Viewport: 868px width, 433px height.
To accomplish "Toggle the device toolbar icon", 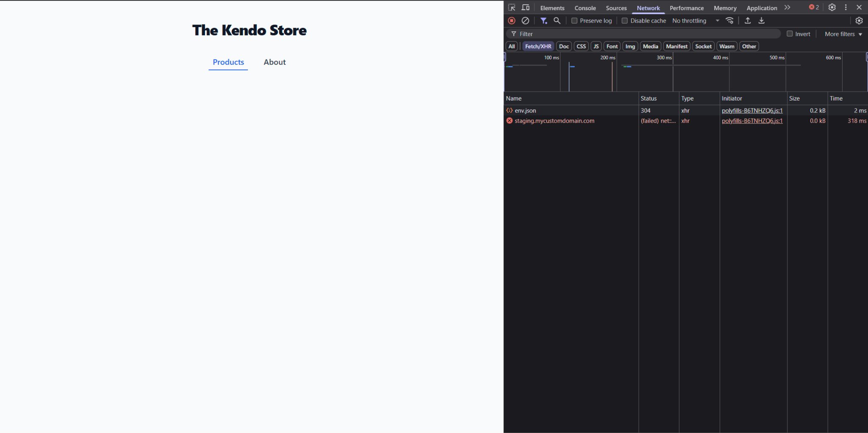I will coord(526,8).
